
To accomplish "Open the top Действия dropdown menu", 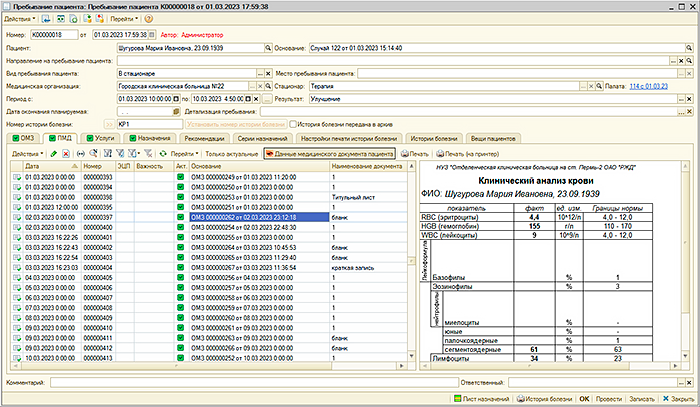I will tap(22, 18).
